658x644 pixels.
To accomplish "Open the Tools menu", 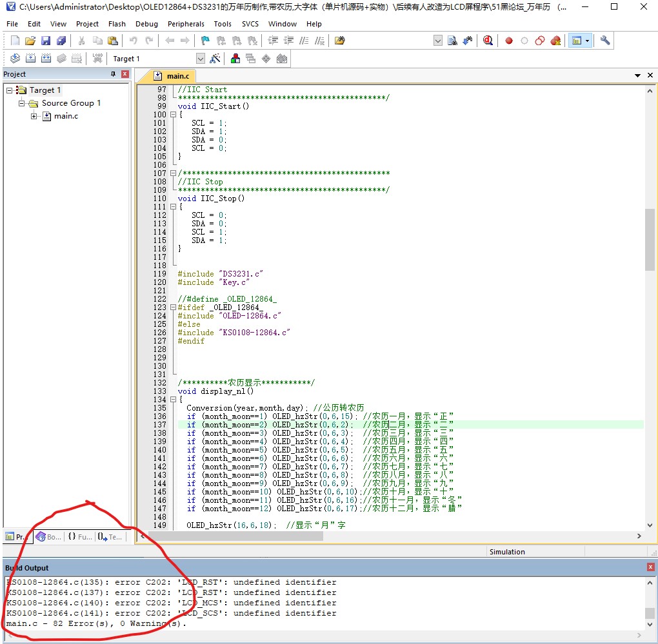I will pos(223,24).
